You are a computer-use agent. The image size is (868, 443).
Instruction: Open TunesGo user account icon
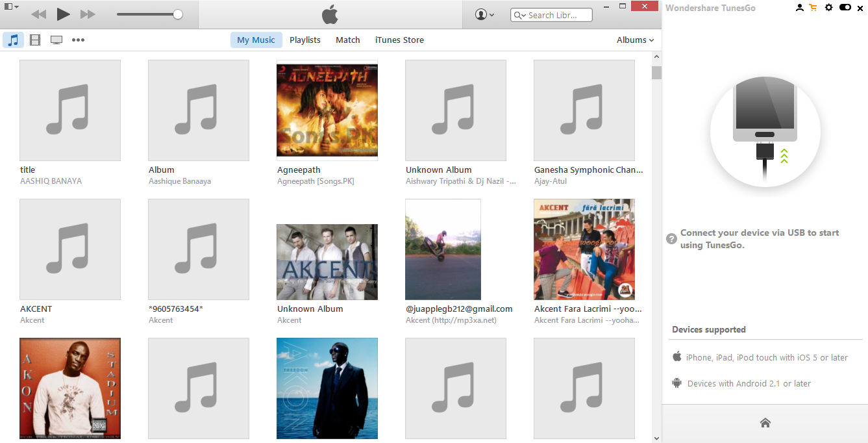799,7
